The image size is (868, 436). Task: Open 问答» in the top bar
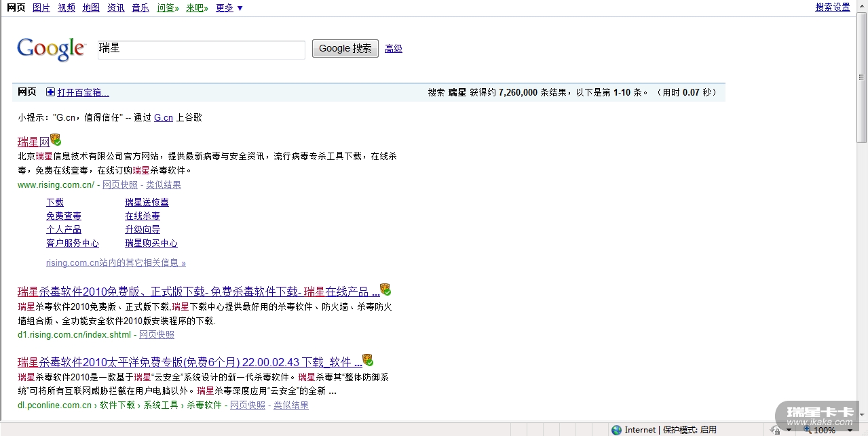[168, 7]
